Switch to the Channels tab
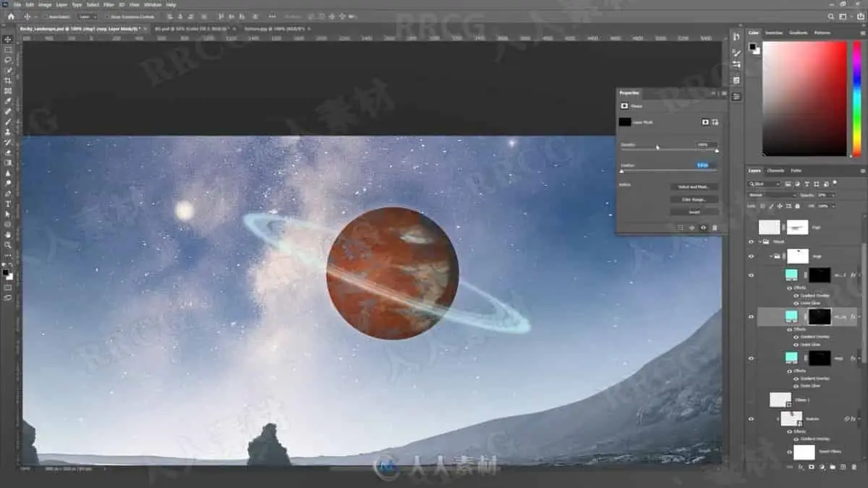This screenshot has height=488, width=868. tap(775, 171)
